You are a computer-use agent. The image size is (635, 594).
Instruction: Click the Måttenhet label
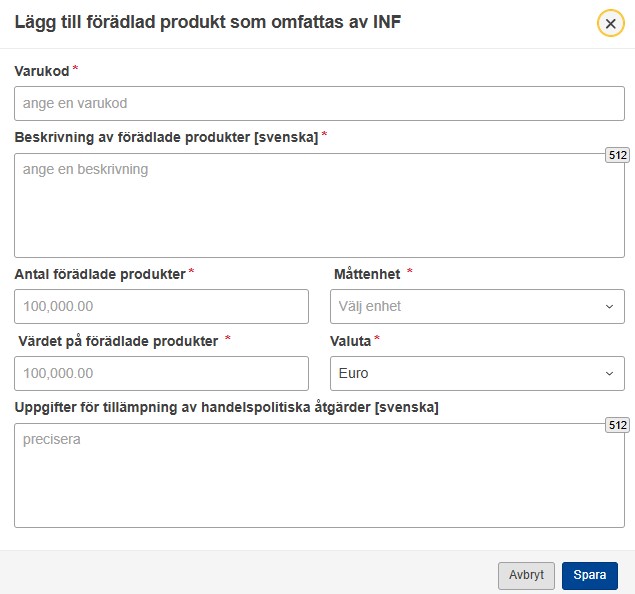click(367, 274)
